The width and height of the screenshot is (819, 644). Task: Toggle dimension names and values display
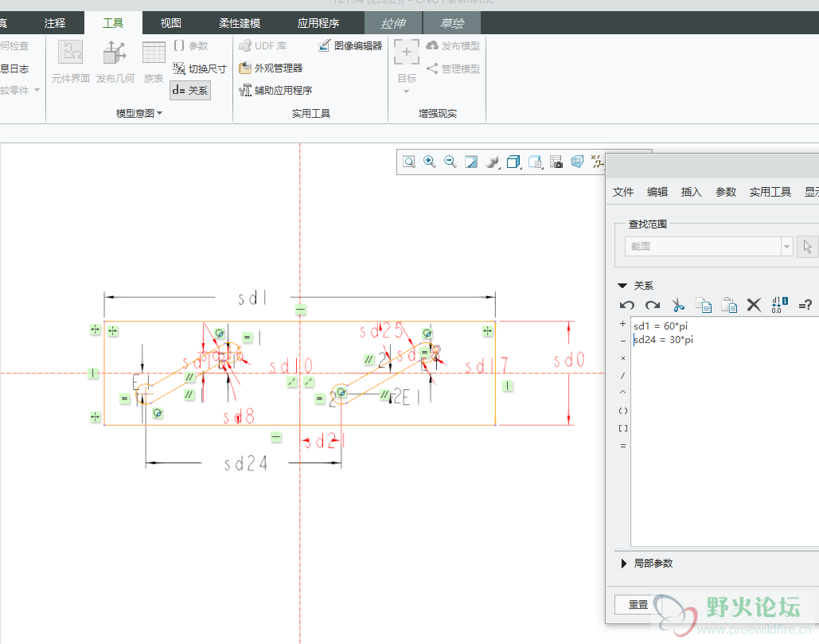pyautogui.click(x=779, y=305)
